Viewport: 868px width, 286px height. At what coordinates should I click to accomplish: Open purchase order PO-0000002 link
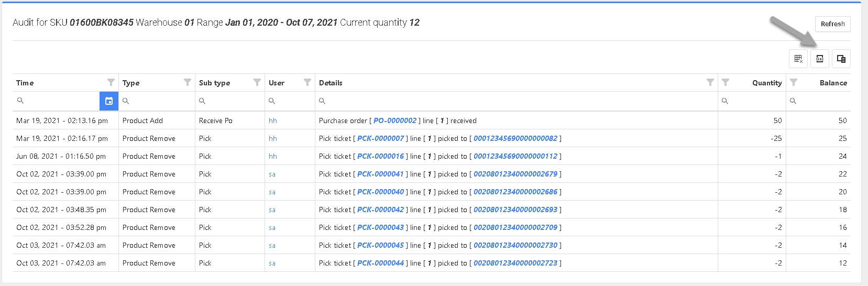(395, 120)
